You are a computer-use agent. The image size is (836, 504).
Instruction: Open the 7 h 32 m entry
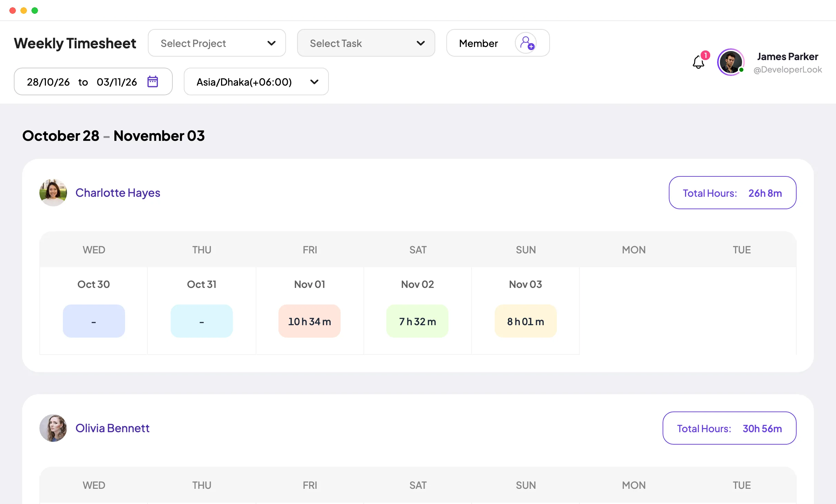pos(418,321)
